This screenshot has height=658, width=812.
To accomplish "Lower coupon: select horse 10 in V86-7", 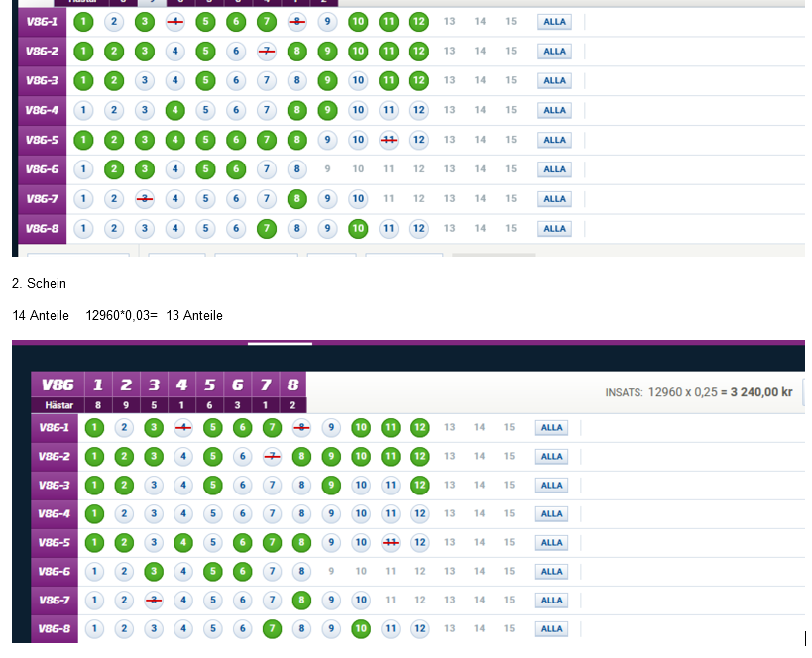I will [361, 600].
